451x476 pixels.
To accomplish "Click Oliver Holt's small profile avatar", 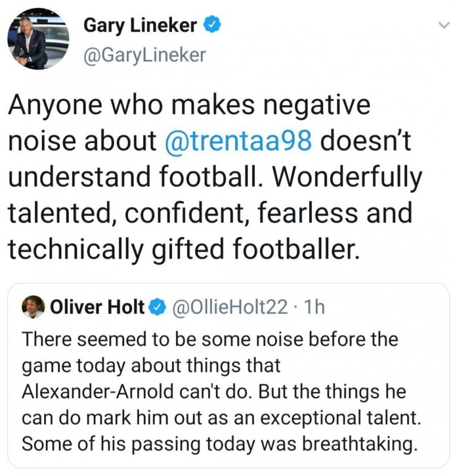I will pos(34,307).
